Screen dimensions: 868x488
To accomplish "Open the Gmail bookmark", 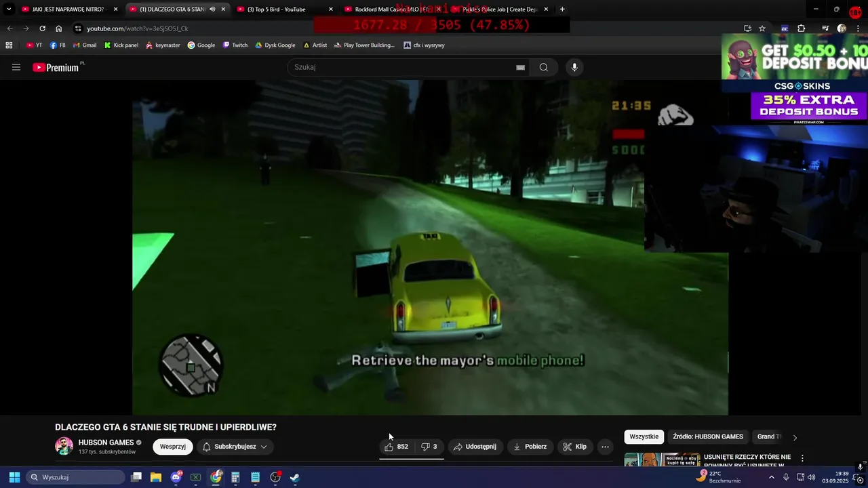I will tap(84, 45).
